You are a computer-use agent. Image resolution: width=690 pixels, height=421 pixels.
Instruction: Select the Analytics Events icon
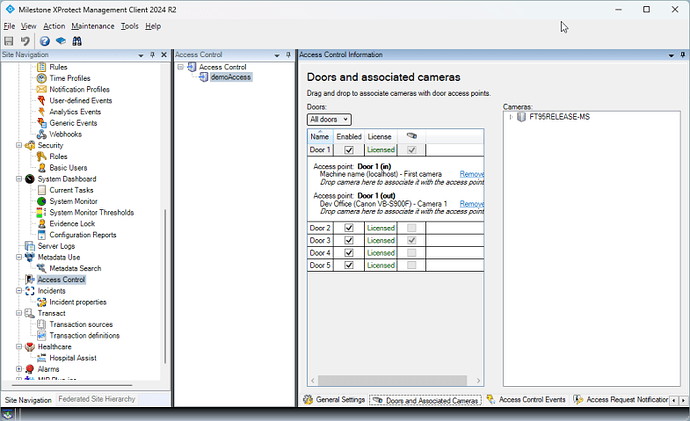(41, 112)
